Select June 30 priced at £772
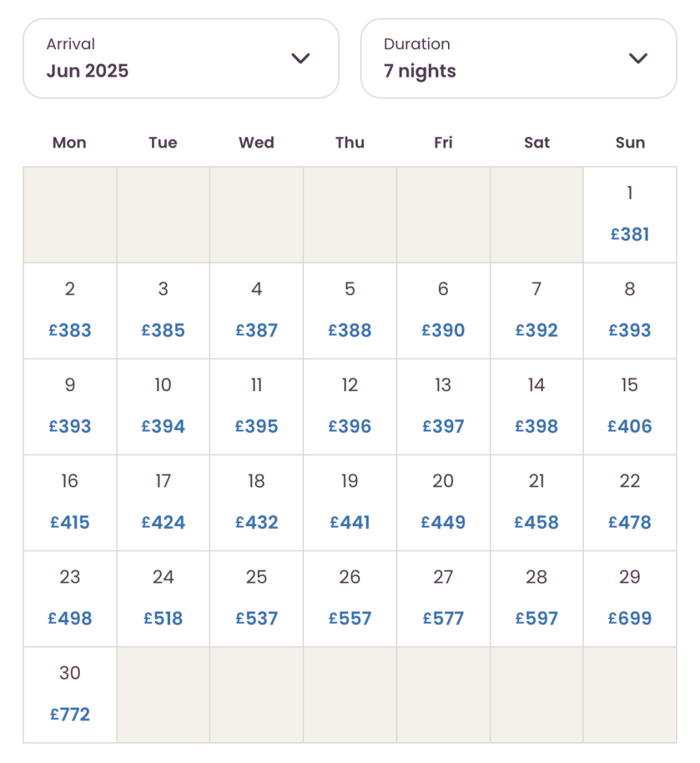 [69, 694]
